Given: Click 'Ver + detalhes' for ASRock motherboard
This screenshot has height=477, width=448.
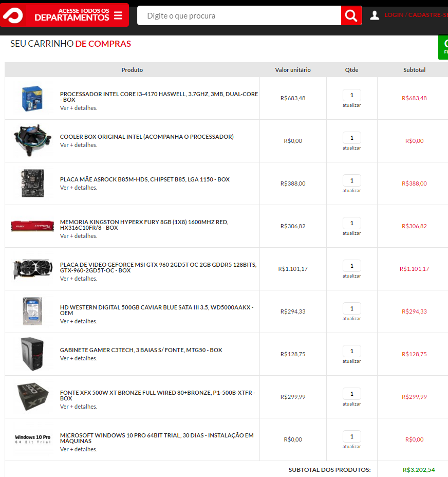Looking at the screenshot, I should pos(79,188).
